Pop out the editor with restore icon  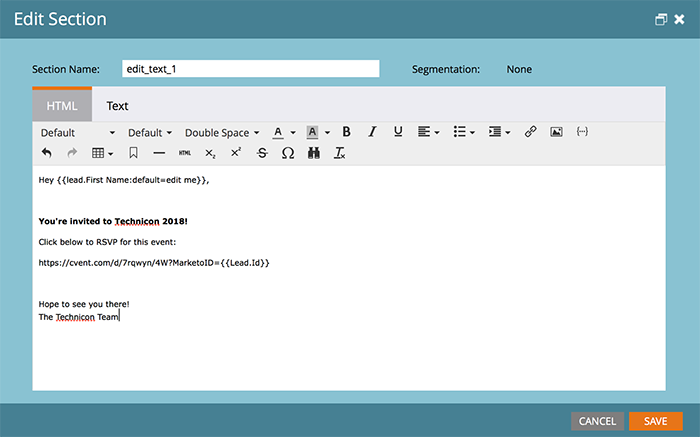point(661,19)
